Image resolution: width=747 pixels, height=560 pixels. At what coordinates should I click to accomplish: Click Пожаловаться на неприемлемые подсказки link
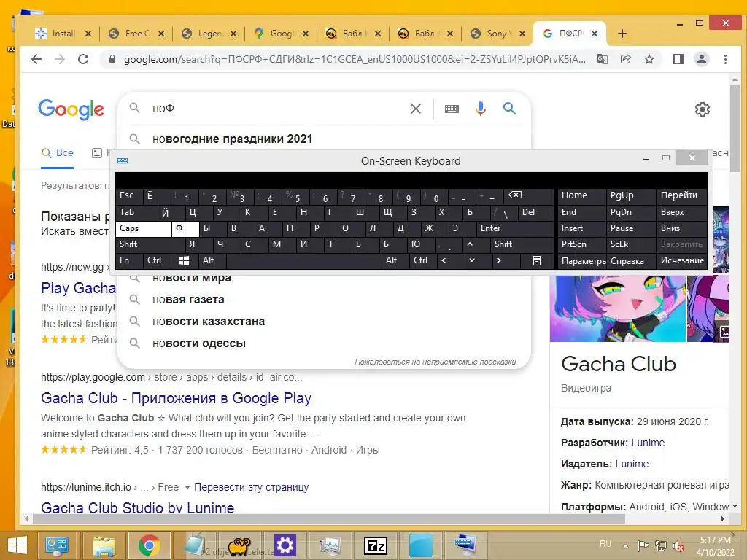[435, 362]
